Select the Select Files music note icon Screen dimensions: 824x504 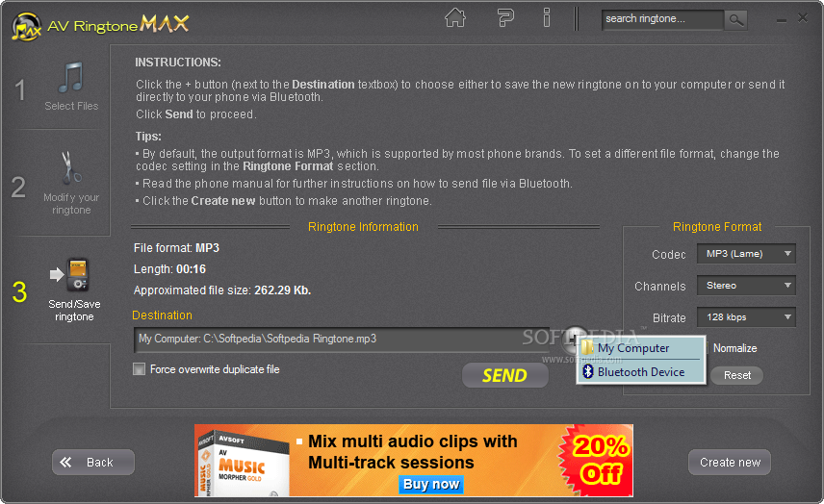[x=71, y=78]
